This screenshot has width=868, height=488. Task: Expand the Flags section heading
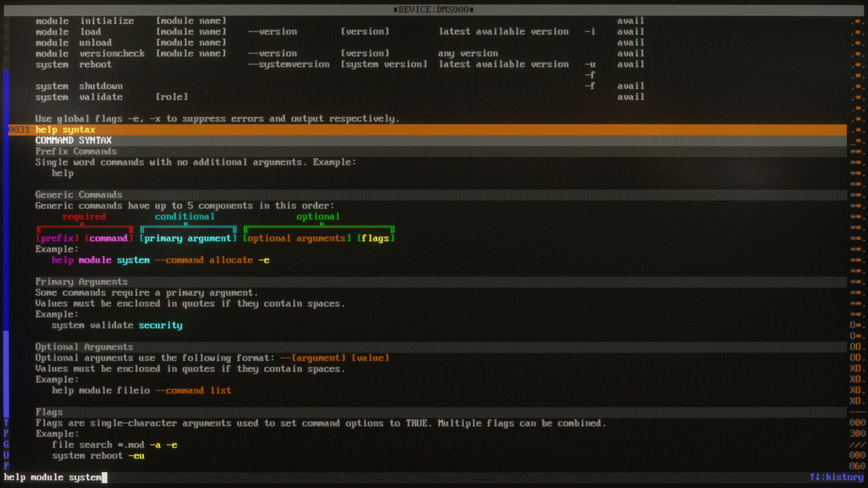click(49, 412)
